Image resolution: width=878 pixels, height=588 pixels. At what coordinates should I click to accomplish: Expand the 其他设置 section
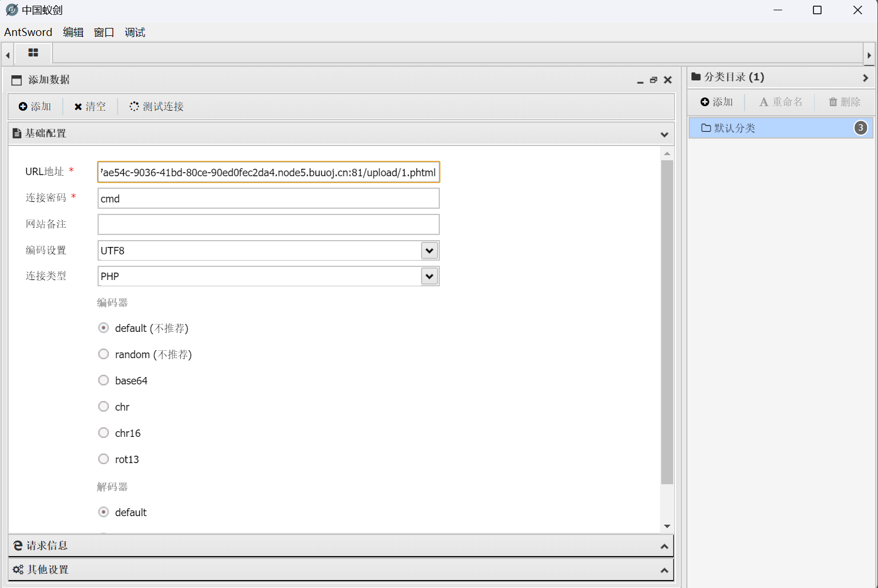(664, 570)
